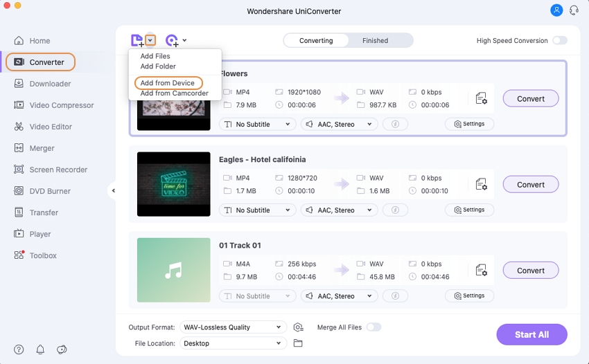Image resolution: width=589 pixels, height=364 pixels.
Task: Open the support headset icon
Action: pyautogui.click(x=574, y=10)
